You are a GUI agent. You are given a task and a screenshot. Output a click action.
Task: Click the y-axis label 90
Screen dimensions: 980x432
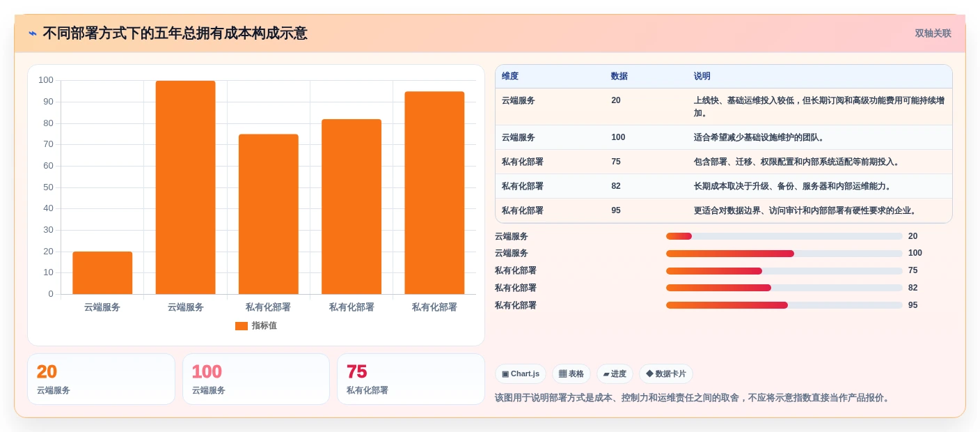[x=48, y=102]
